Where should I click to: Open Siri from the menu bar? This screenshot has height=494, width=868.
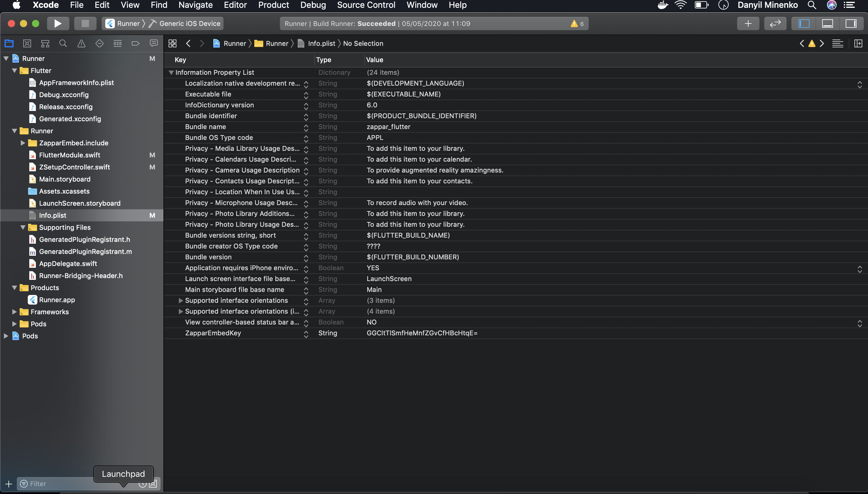(x=832, y=5)
